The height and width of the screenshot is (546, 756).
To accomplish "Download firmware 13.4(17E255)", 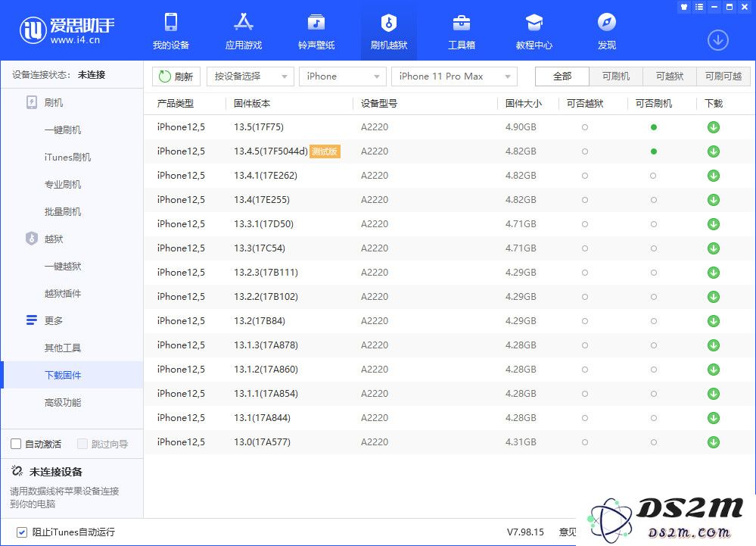I will tap(714, 200).
